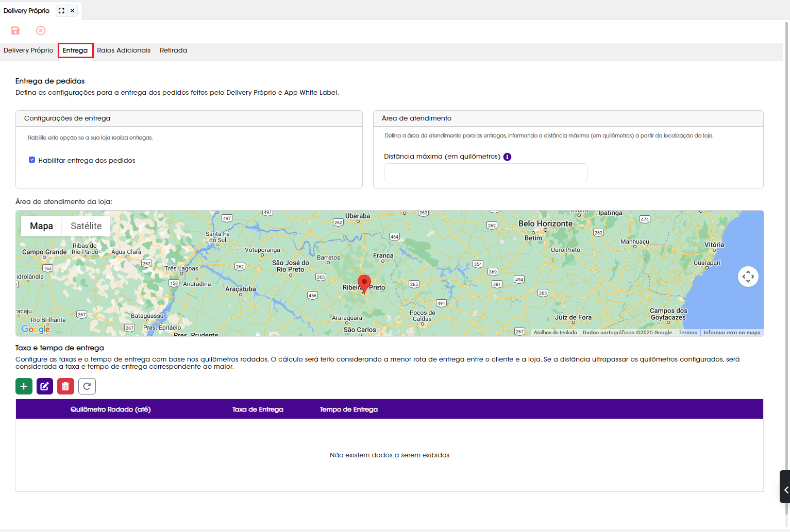Viewport: 790px width, 532px height.
Task: Click Araçatuba label on the map
Action: tap(240, 289)
